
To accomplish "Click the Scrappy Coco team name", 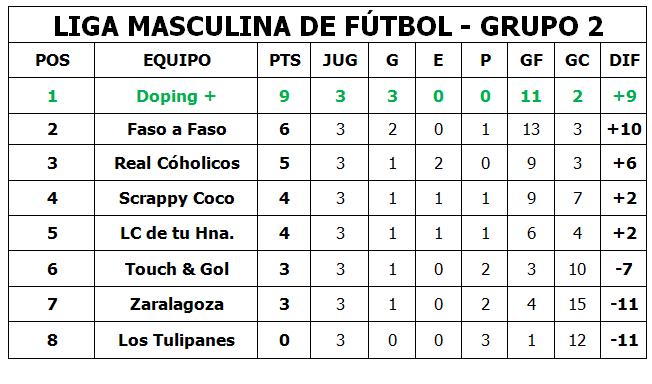I will [x=177, y=198].
